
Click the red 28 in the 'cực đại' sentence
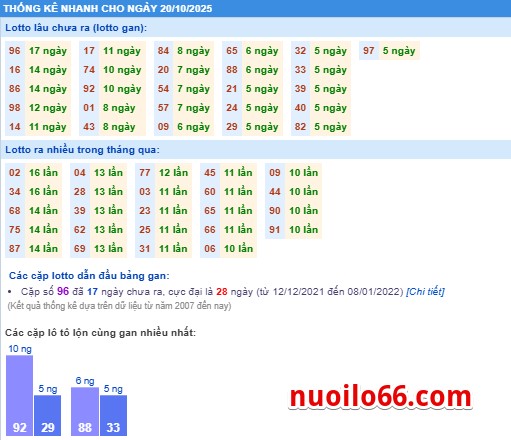[222, 292]
